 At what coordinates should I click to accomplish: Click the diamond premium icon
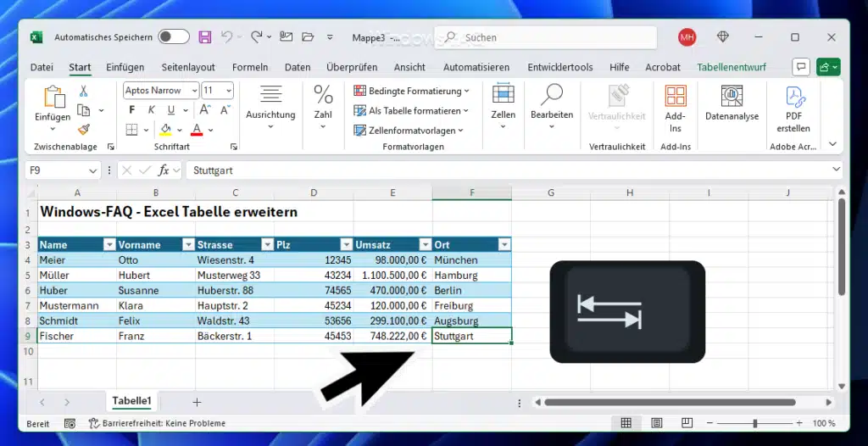(x=722, y=37)
